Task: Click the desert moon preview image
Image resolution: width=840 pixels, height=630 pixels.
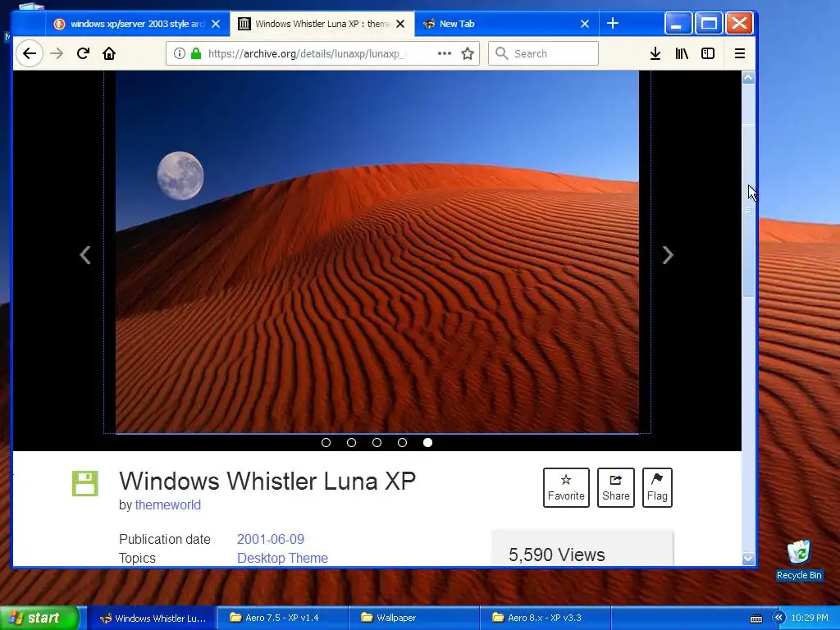Action: [x=377, y=252]
